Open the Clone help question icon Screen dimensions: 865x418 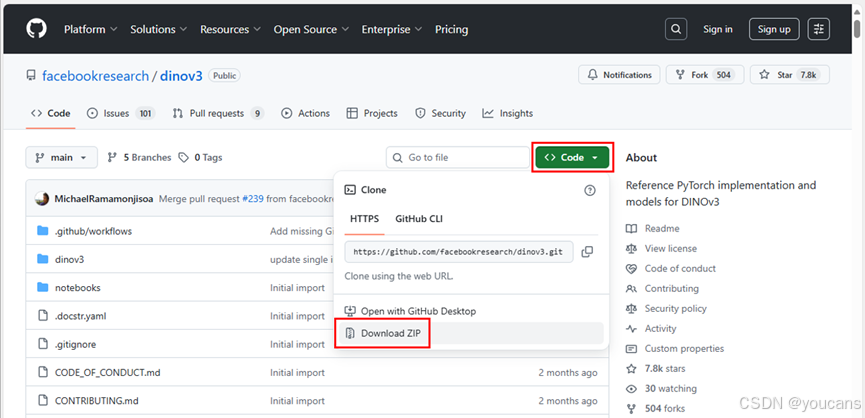[x=590, y=190]
